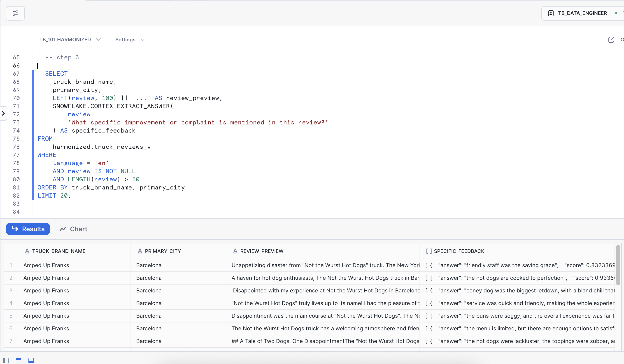Open the Settings dropdown
The width and height of the screenshot is (624, 364).
tap(130, 40)
